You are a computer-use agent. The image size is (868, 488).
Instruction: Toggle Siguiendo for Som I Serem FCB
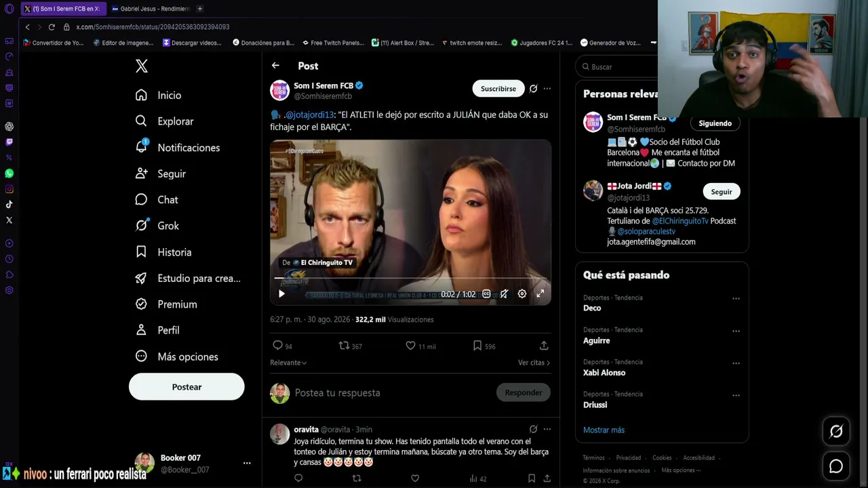(715, 123)
